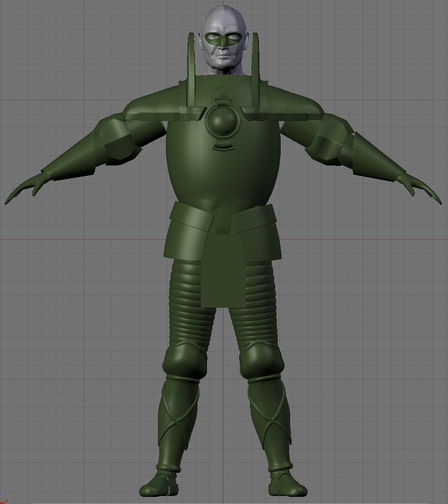
Task: Click the boot foot on the viewer-left leg
Action: click(x=159, y=484)
